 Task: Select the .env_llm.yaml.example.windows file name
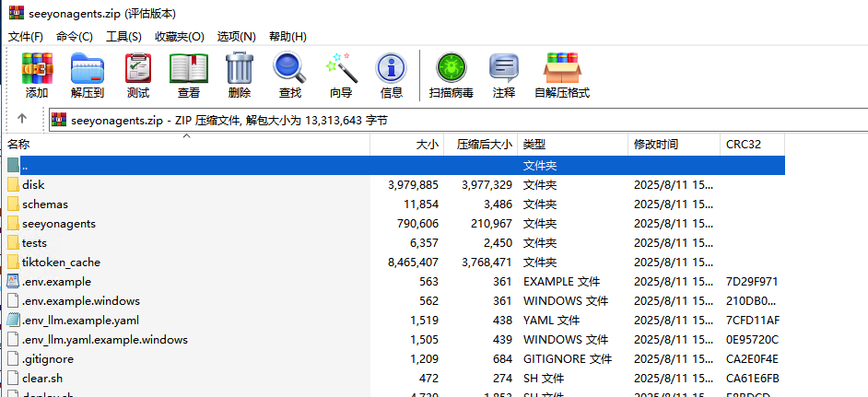coord(105,339)
